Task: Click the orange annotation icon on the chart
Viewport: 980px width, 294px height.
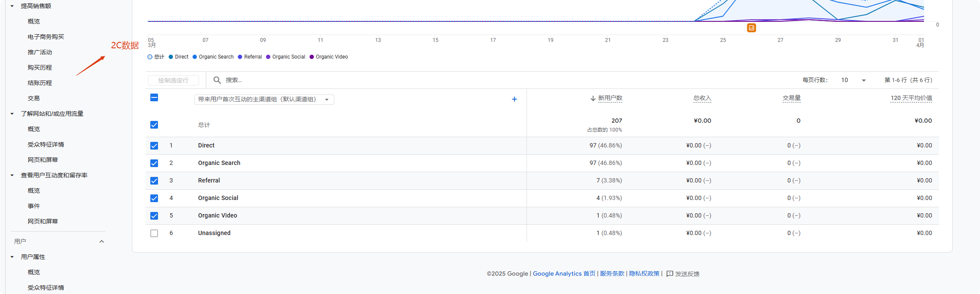Action: tap(752, 28)
